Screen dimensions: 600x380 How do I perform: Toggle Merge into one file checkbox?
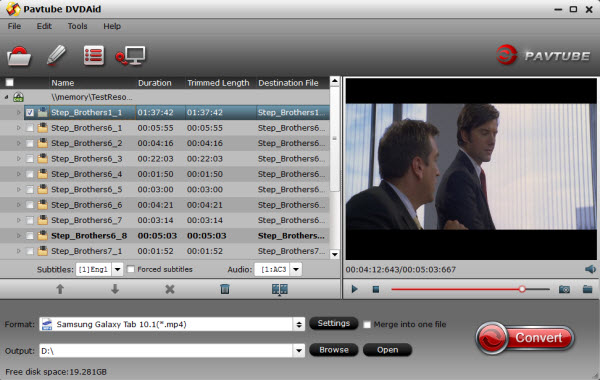click(x=367, y=325)
